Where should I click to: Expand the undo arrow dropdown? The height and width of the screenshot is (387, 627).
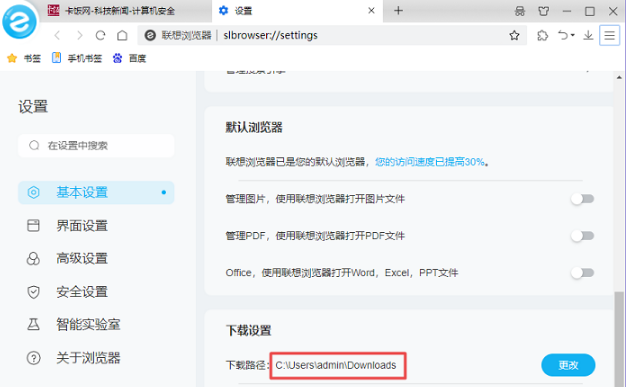(x=573, y=36)
